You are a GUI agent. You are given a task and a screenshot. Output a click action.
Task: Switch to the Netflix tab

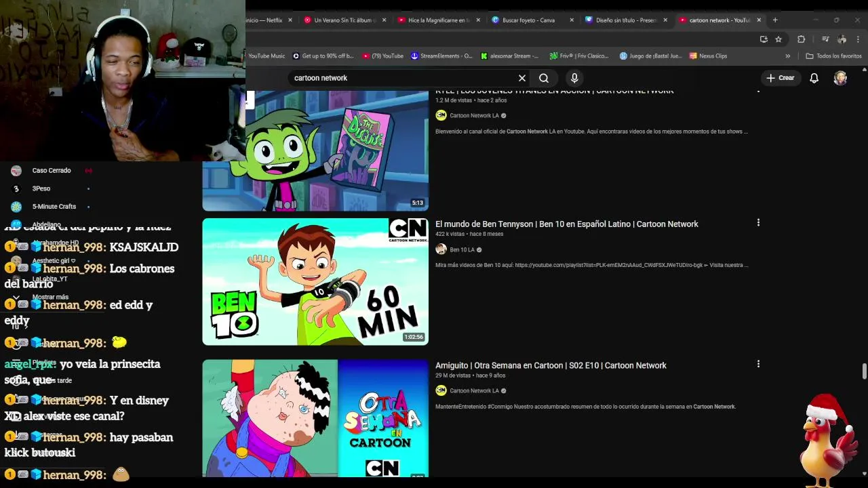265,20
